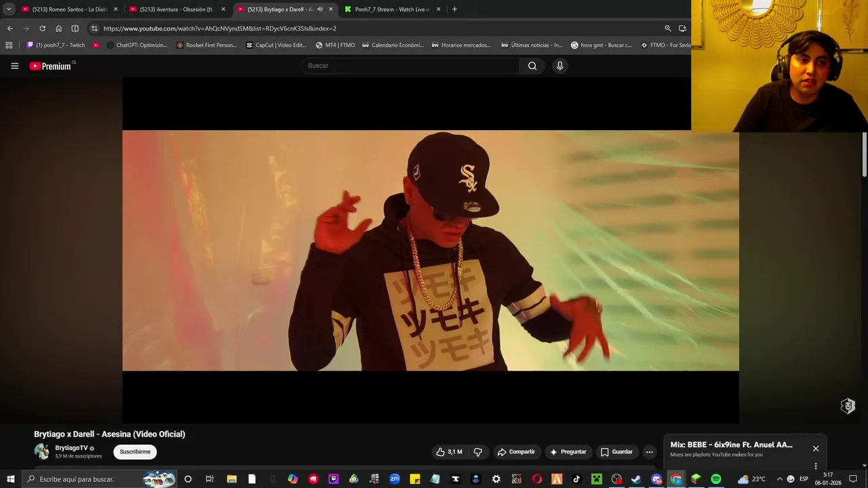
Task: Open the BrytiagoTV channel name link
Action: 71,448
